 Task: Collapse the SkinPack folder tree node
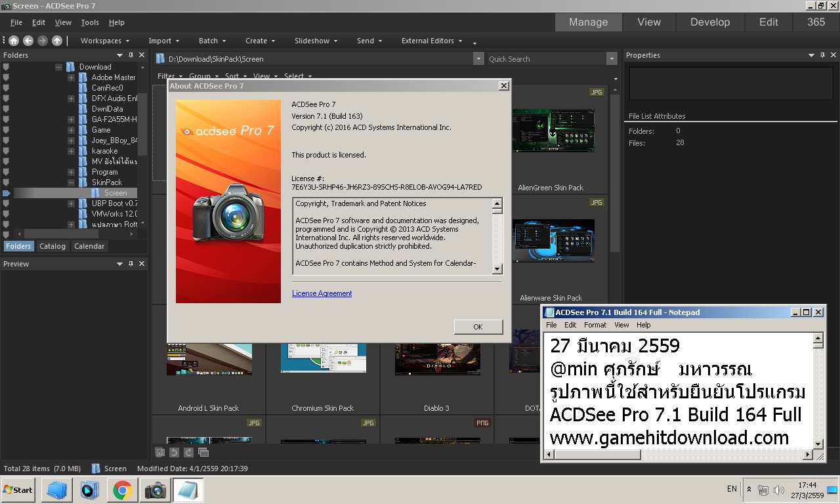(71, 182)
